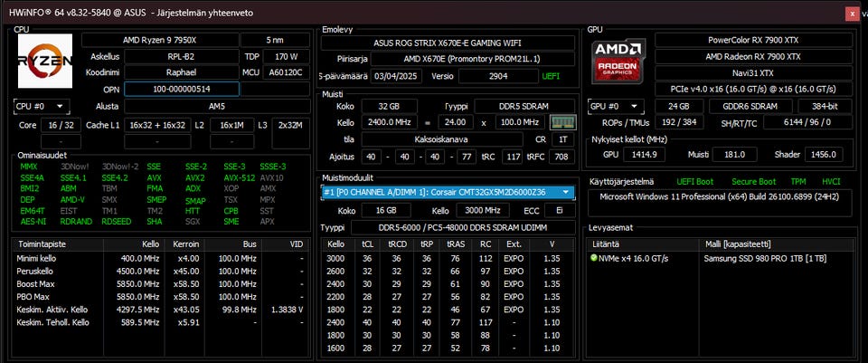Image resolution: width=868 pixels, height=363 pixels.
Task: Click the x5.91 multiplier value
Action: coord(188,322)
